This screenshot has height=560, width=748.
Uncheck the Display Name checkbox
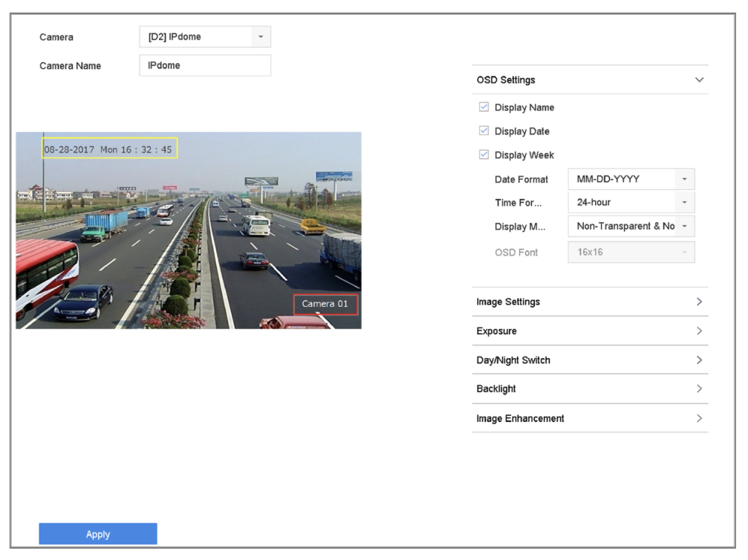coord(484,108)
